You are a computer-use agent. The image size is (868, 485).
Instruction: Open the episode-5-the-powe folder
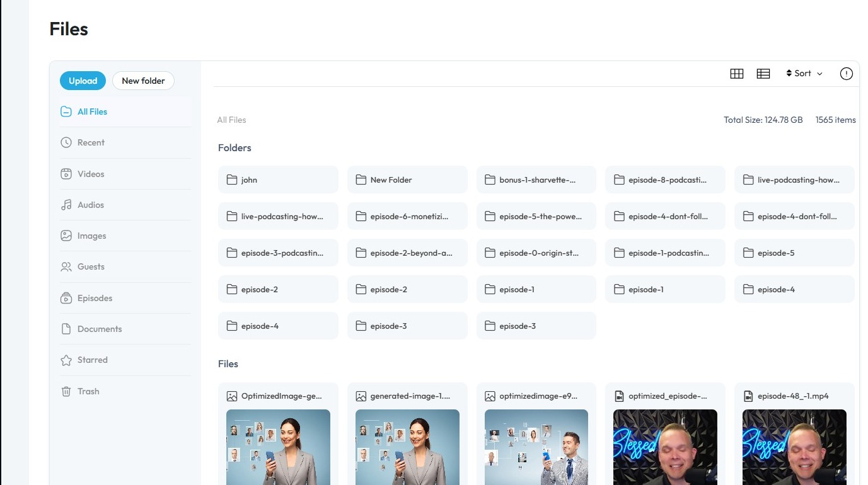[536, 216]
